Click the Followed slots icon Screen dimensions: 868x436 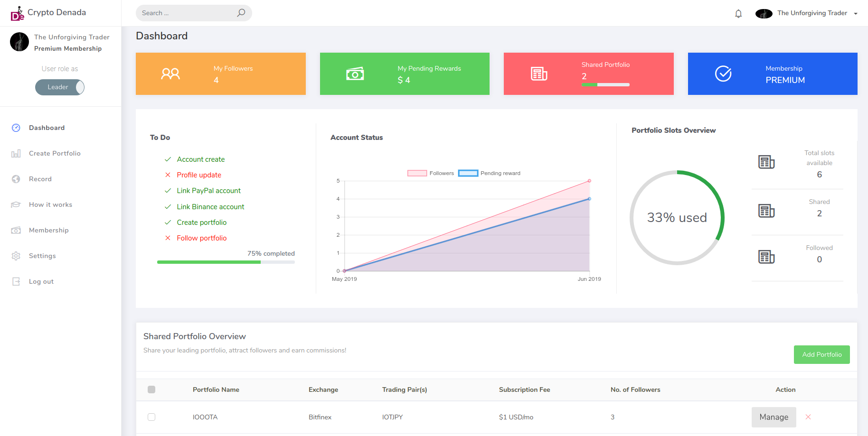click(766, 257)
